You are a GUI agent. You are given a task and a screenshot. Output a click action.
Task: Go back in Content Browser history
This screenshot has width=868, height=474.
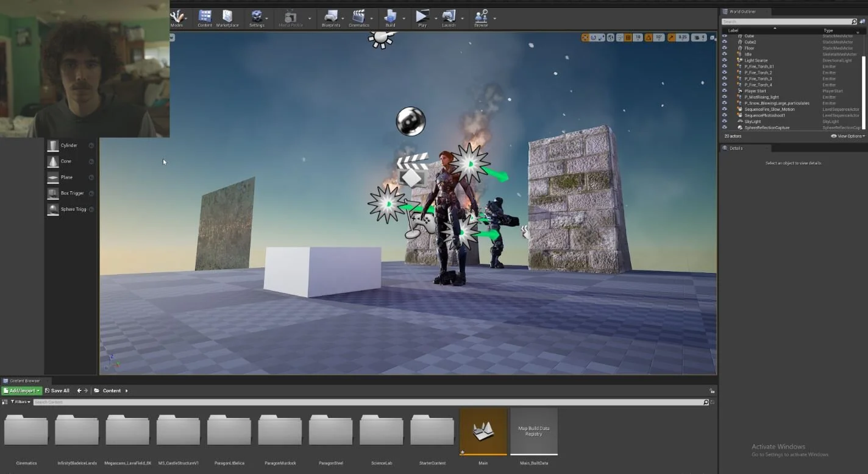(x=79, y=391)
